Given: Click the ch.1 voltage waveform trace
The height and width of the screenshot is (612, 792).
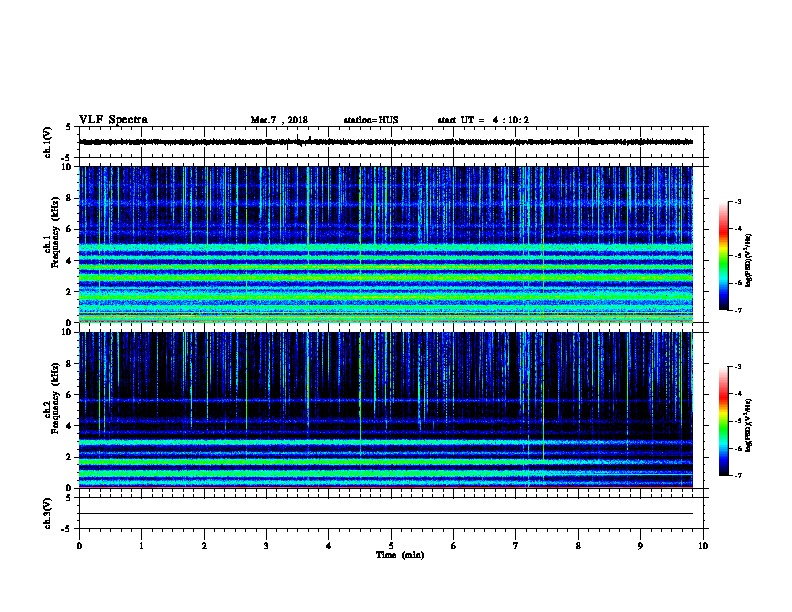Looking at the screenshot, I should pyautogui.click(x=386, y=142).
